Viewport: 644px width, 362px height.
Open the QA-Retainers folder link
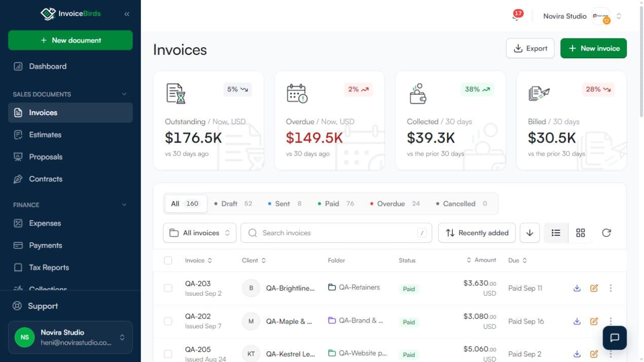pos(354,287)
